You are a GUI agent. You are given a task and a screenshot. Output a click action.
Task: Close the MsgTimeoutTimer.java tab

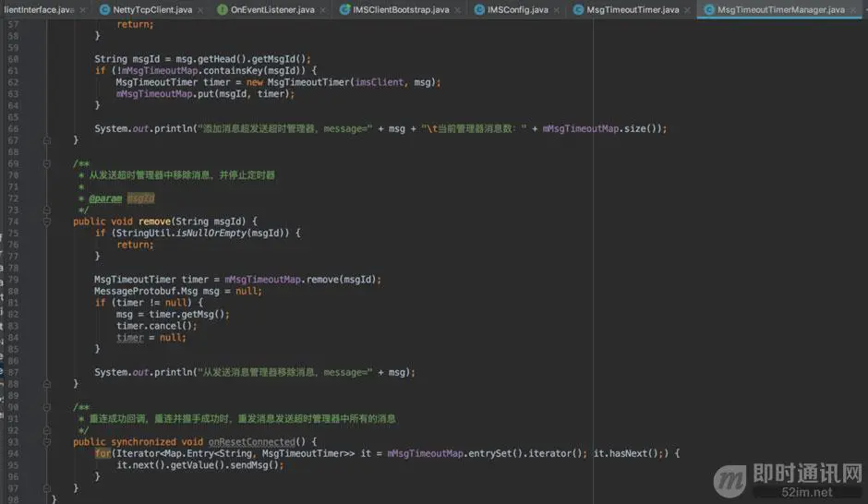(687, 10)
